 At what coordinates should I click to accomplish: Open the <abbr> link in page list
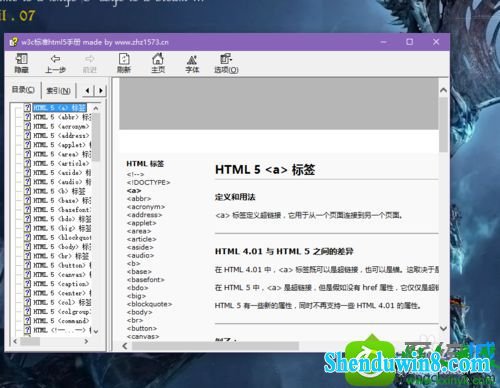coord(139,199)
